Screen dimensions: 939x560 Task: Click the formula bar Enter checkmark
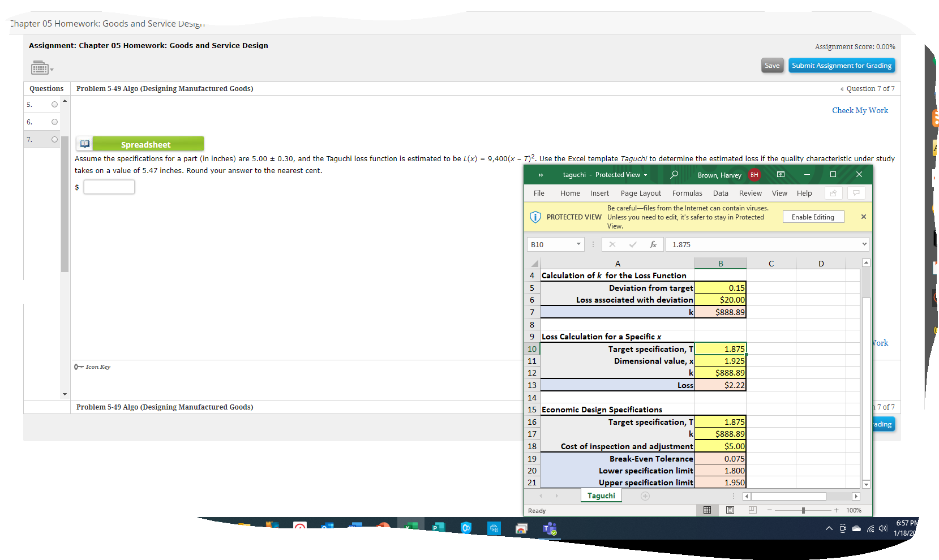click(x=633, y=244)
